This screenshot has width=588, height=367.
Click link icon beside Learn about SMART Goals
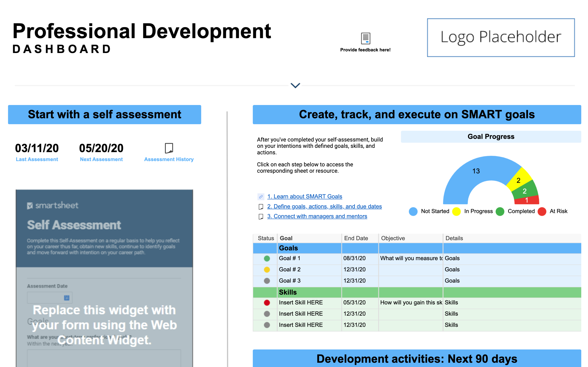261,197
